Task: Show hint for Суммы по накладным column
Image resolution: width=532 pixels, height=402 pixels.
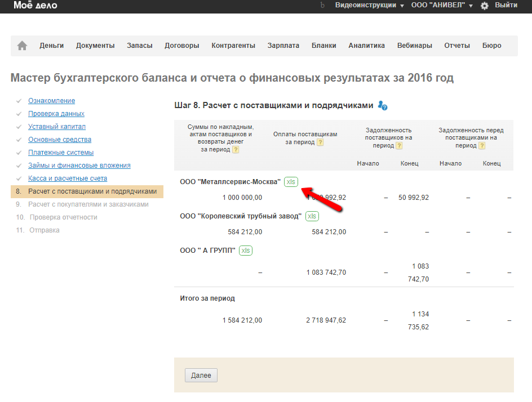Action: [x=236, y=149]
